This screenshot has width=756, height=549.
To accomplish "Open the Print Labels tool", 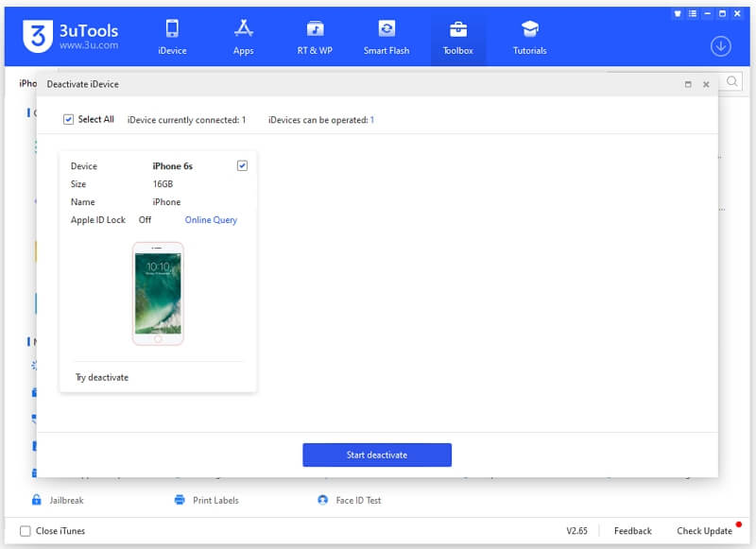I will pyautogui.click(x=206, y=500).
